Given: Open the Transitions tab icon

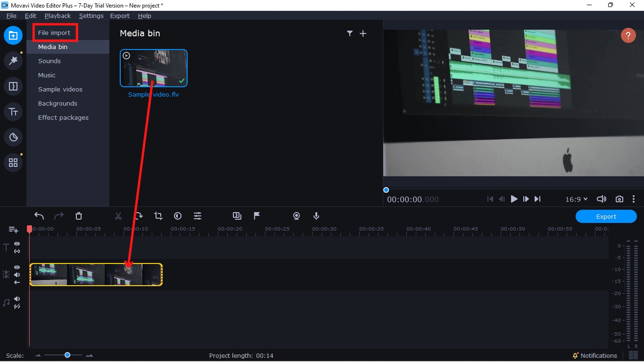Looking at the screenshot, I should pos(13,86).
